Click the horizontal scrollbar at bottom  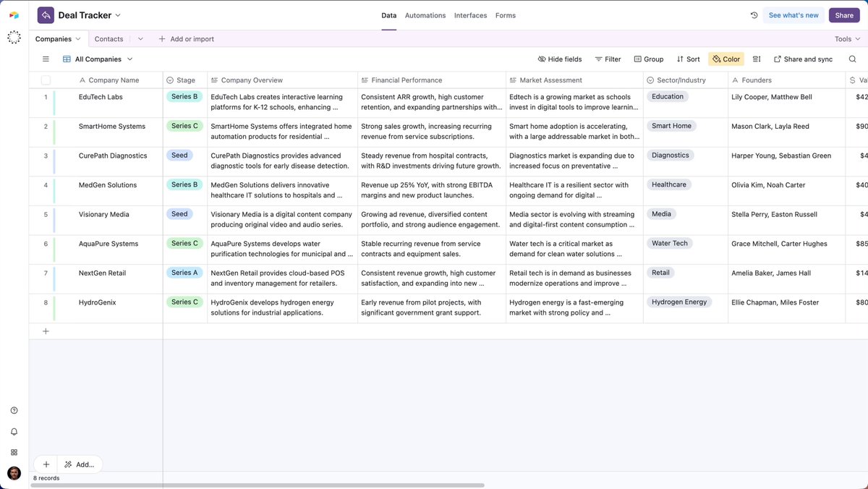coord(258,485)
